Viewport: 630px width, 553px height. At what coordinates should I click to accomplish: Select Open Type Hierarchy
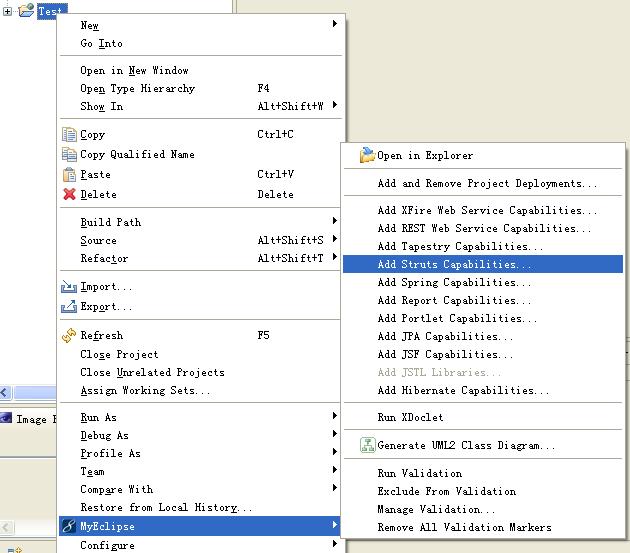200,88
